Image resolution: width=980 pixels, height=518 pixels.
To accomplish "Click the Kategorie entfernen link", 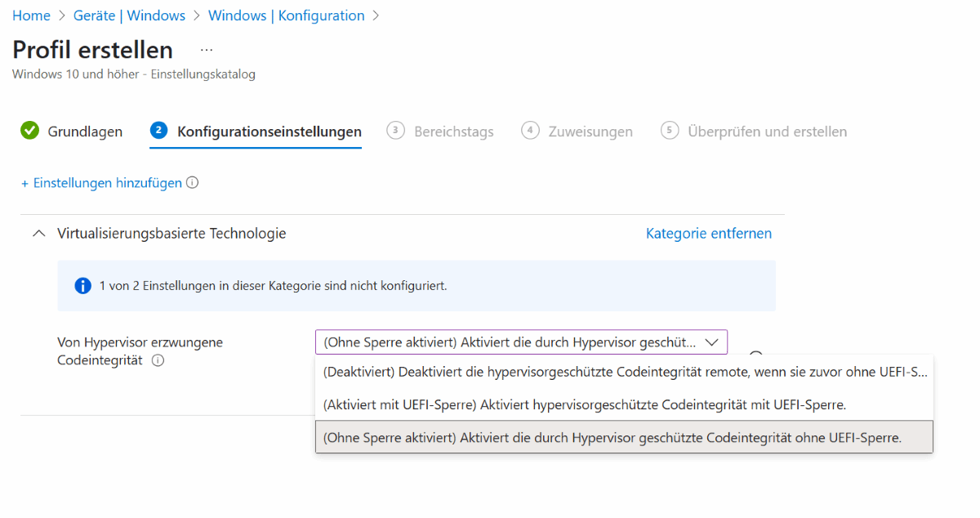I will [x=708, y=234].
